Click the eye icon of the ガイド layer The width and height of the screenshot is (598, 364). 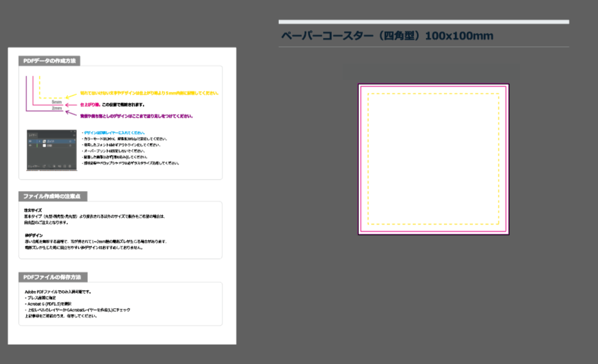[x=31, y=141]
